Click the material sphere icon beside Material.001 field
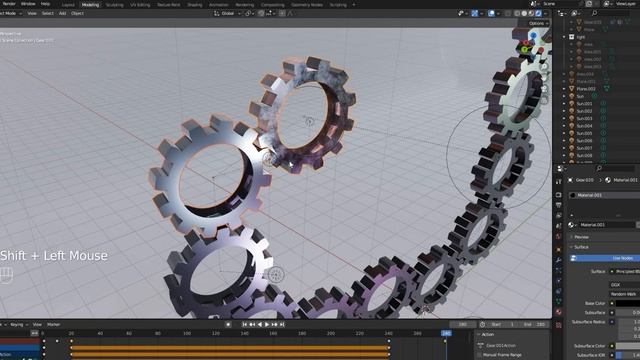The width and height of the screenshot is (640, 360). (x=571, y=225)
